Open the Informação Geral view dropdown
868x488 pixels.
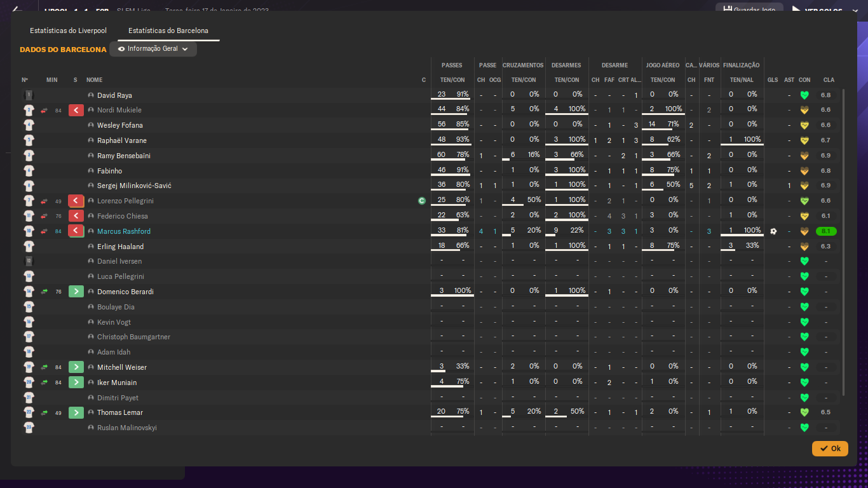153,49
